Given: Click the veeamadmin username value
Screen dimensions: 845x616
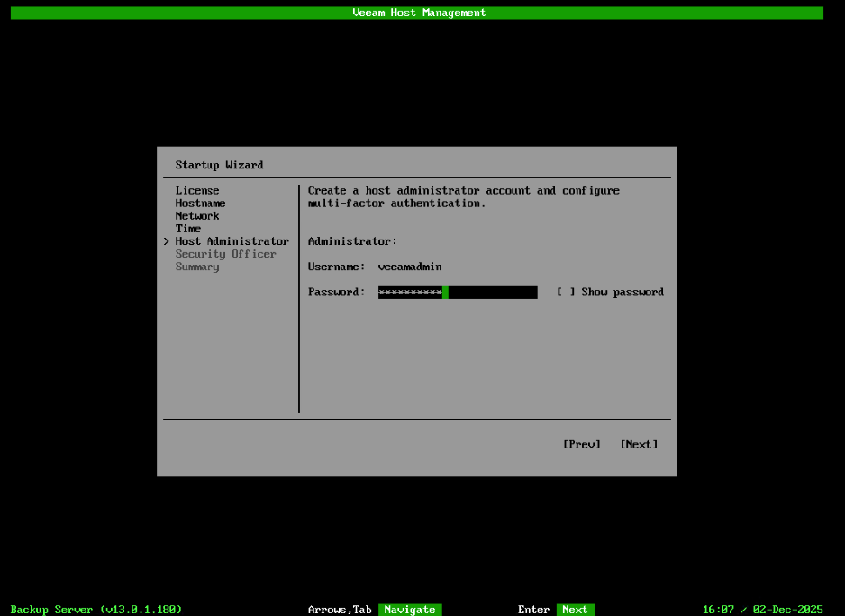Looking at the screenshot, I should pyautogui.click(x=412, y=266).
